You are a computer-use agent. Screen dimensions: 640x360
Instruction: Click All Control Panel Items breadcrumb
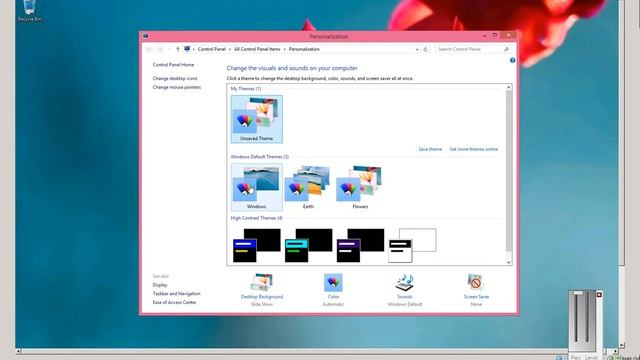257,49
